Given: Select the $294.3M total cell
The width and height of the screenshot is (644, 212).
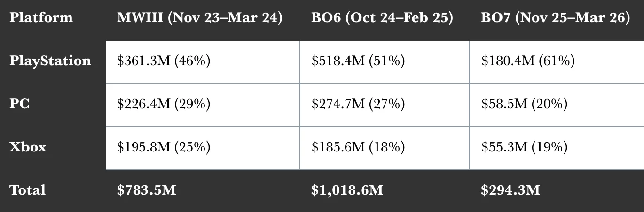Looking at the screenshot, I should click(510, 190).
